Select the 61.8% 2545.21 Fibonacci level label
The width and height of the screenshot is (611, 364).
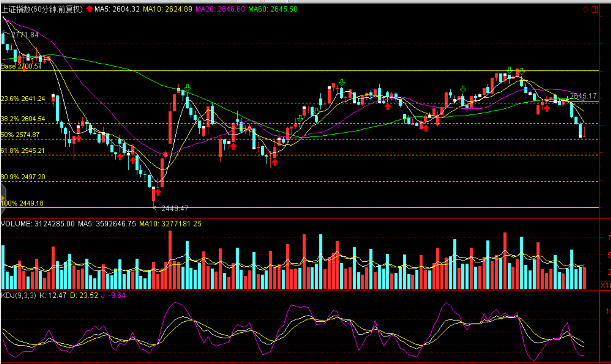22,151
